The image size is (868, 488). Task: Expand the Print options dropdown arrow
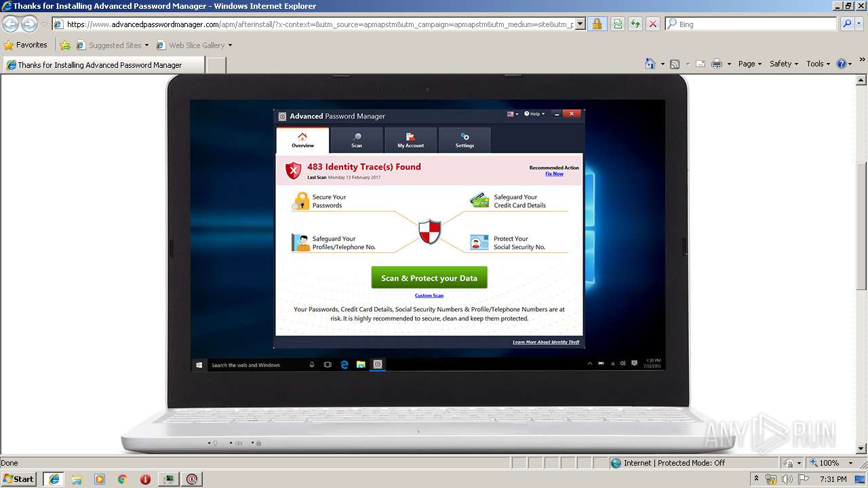729,64
